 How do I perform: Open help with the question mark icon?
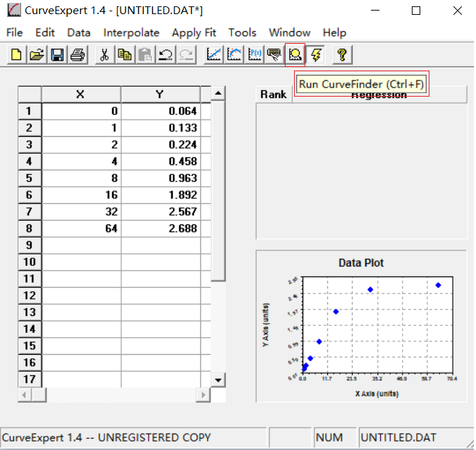[342, 54]
